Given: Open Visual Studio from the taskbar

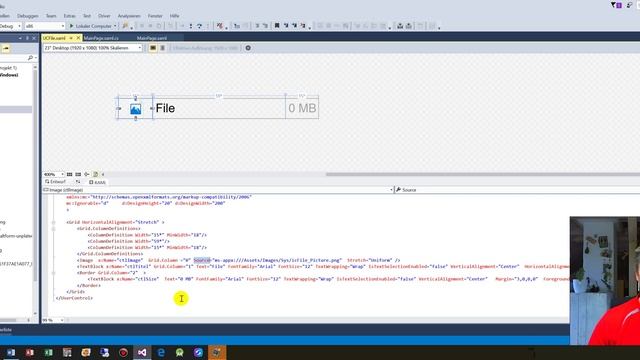Looking at the screenshot, I should click(142, 352).
